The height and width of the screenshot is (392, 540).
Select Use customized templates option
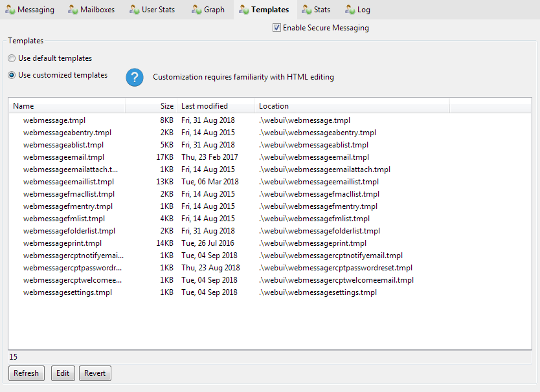pyautogui.click(x=12, y=75)
